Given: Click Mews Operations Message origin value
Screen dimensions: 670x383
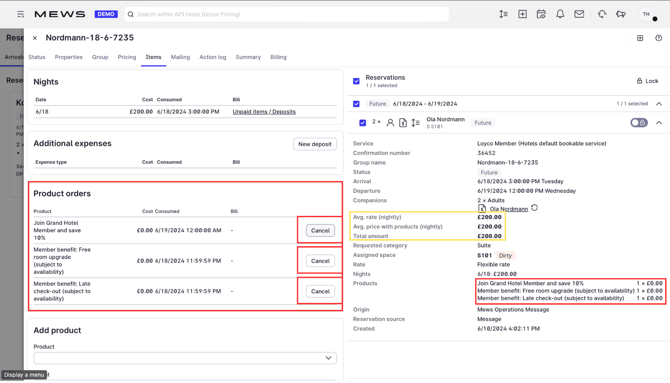Looking at the screenshot, I should tap(513, 309).
